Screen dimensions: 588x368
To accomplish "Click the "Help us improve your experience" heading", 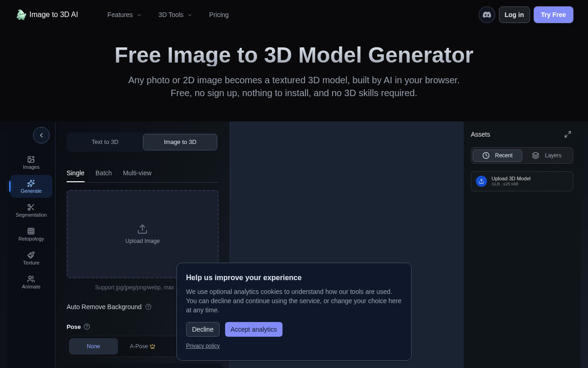I will click(x=244, y=278).
